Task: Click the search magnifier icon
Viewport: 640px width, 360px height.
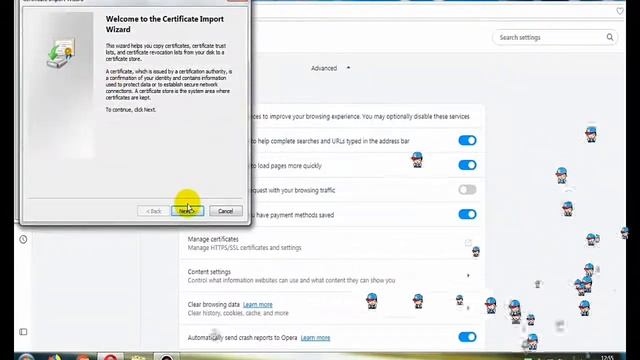Action: click(610, 38)
